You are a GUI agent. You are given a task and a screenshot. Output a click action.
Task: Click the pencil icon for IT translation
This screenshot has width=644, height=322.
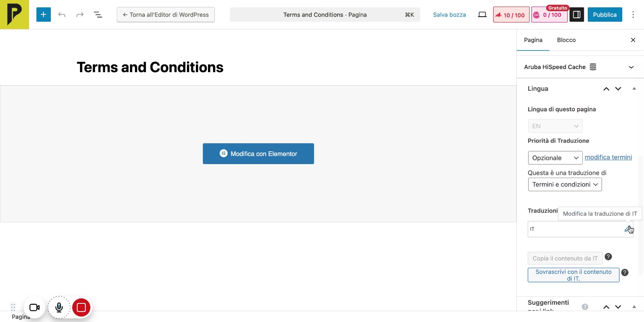tap(628, 229)
